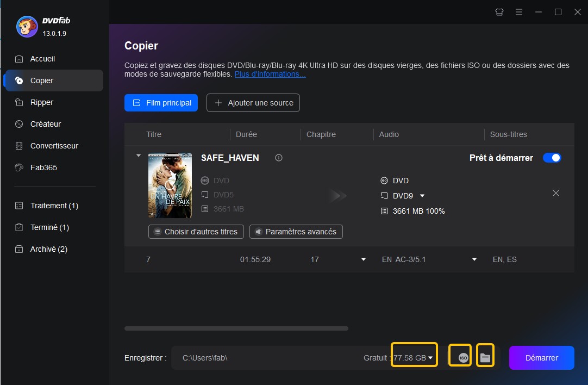Click the DVDFab monkey logo
This screenshot has width=588, height=385.
(27, 27)
